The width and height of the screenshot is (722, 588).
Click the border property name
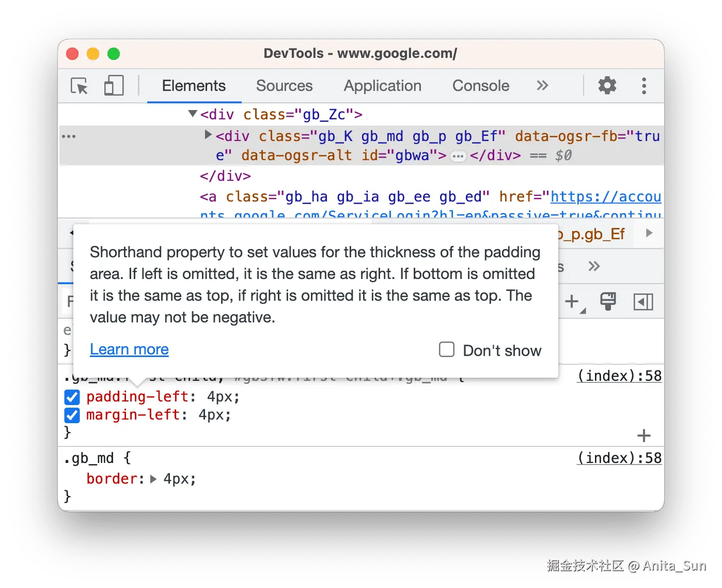coord(112,479)
